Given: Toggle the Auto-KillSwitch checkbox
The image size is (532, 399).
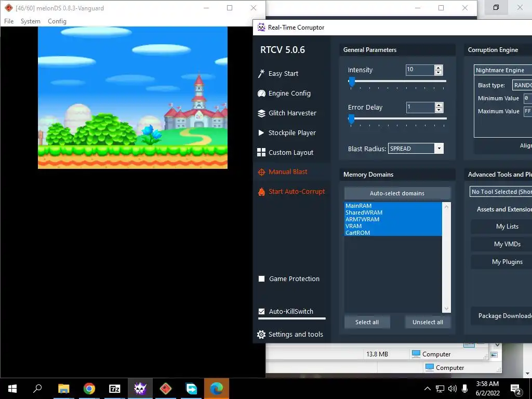Looking at the screenshot, I should (x=262, y=312).
